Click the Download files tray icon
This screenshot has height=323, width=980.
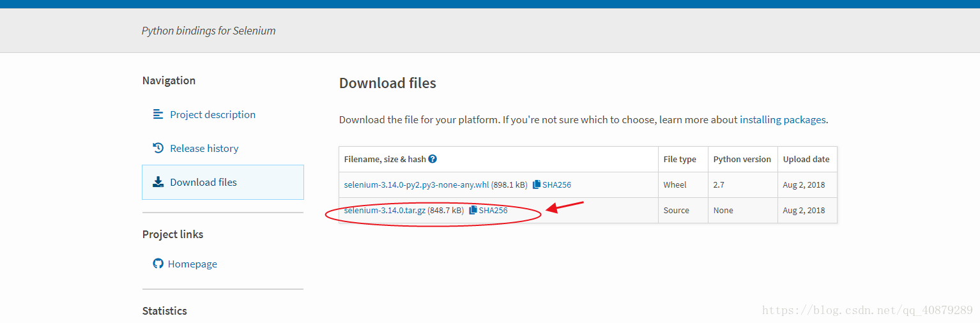click(x=158, y=182)
